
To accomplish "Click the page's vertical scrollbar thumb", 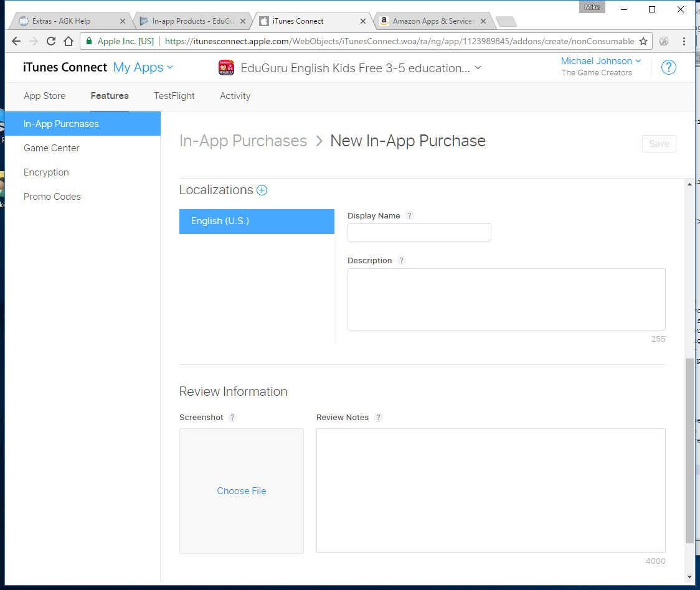I will coord(690,451).
